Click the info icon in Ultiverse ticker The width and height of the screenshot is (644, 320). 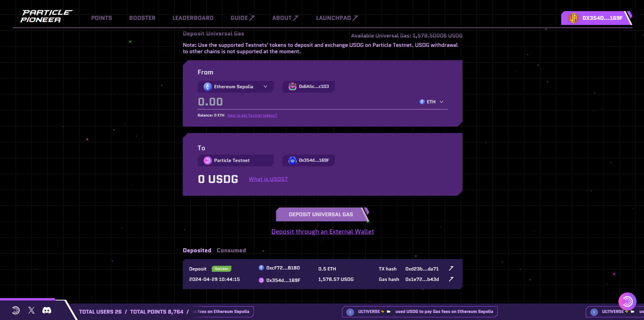[x=350, y=312]
